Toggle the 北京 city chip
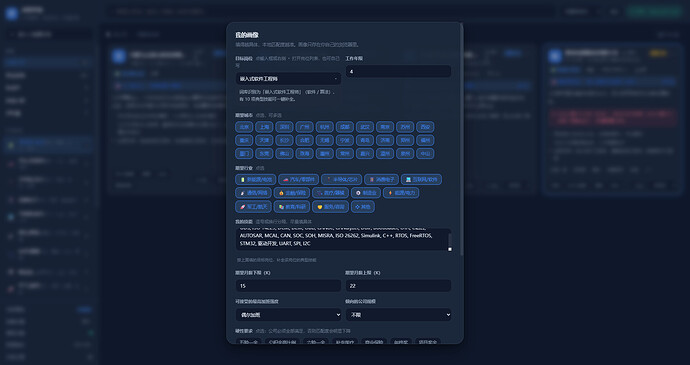This screenshot has width=690, height=365. (244, 127)
